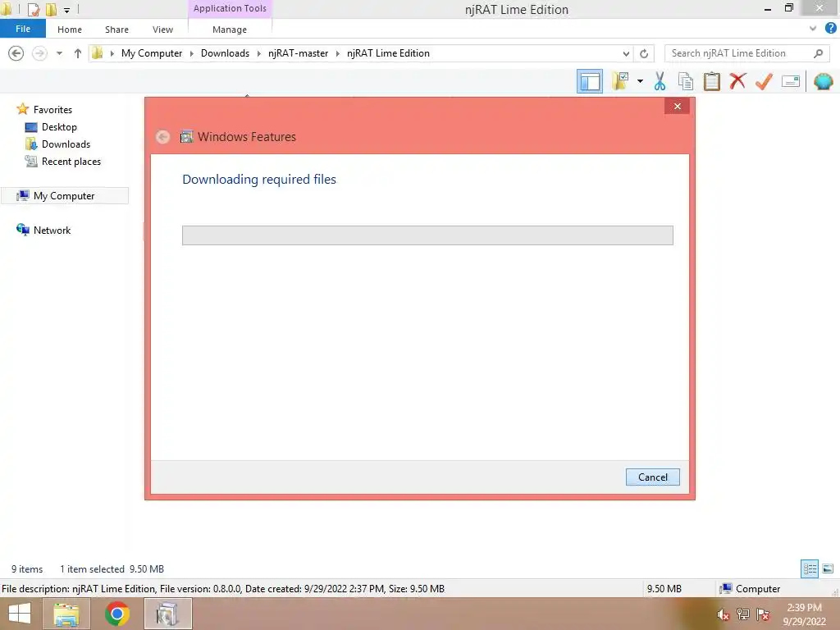Click the magnifier search icon
The width and height of the screenshot is (840, 630).
(x=818, y=53)
